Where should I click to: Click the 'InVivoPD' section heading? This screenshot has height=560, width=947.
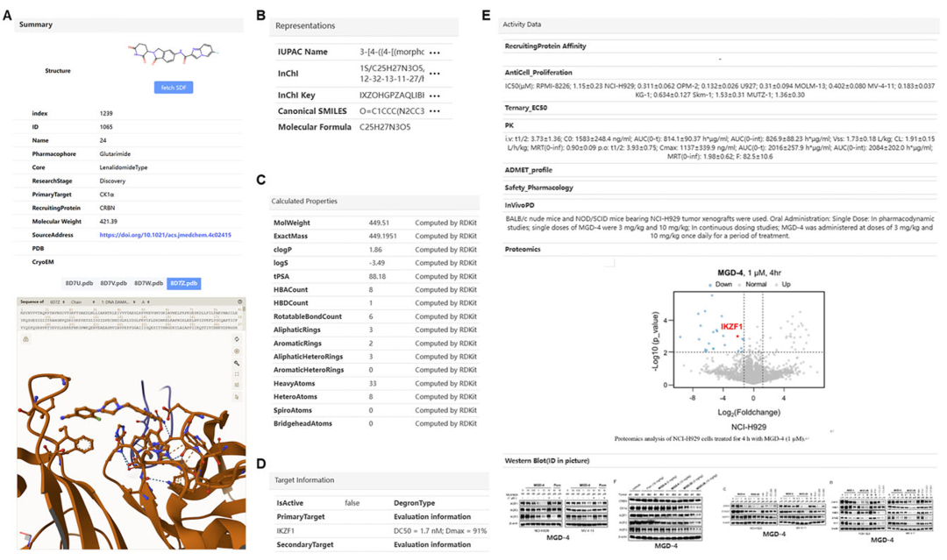519,205
